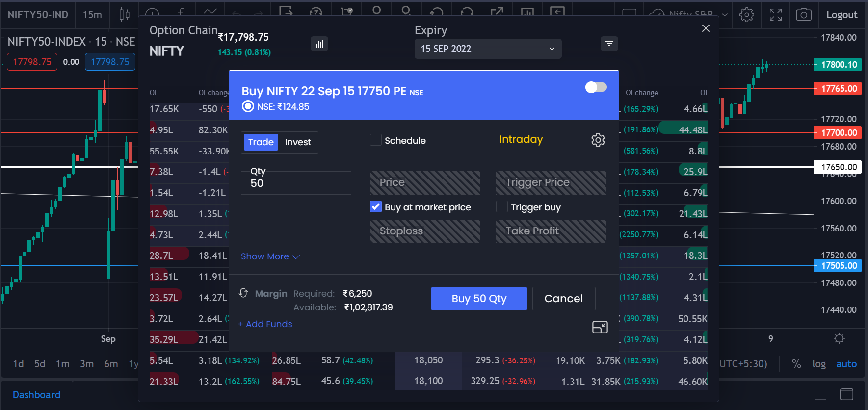Change the Intraday product type
The width and height of the screenshot is (868, 410).
521,139
